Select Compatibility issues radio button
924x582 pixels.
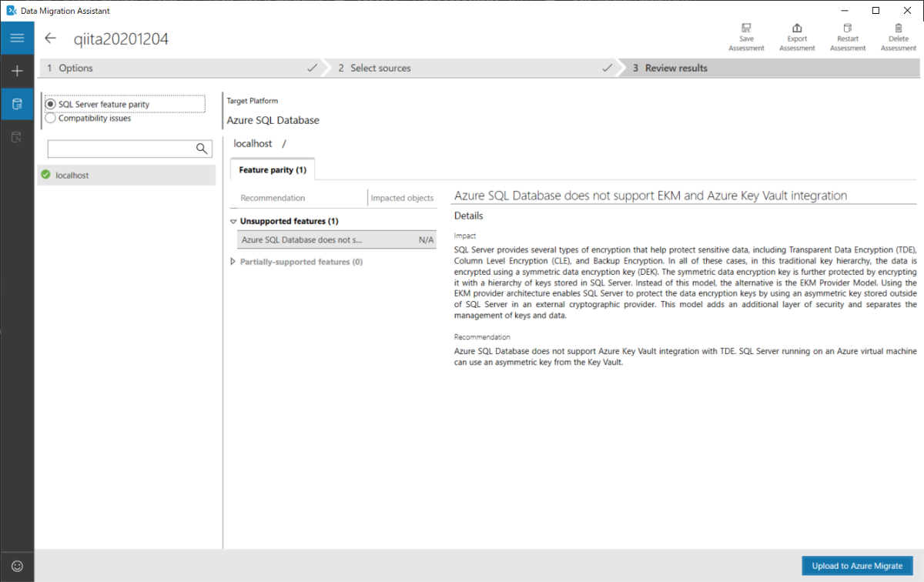[x=51, y=119]
